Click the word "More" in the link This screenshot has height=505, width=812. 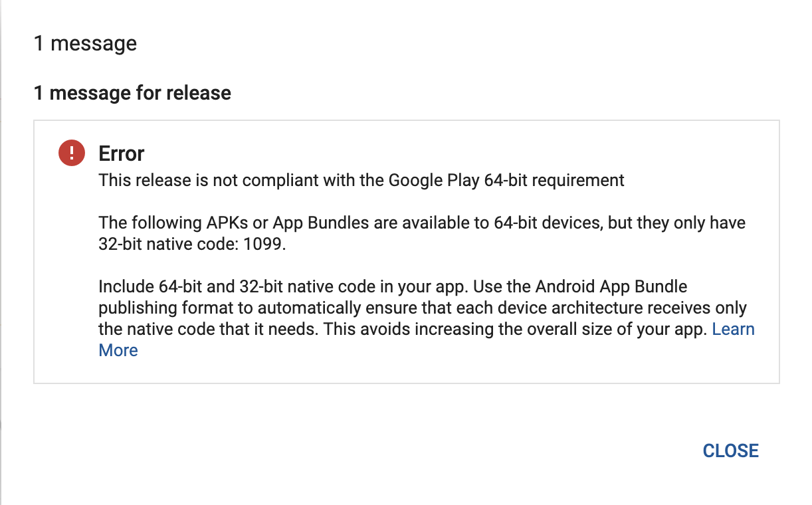pyautogui.click(x=118, y=351)
